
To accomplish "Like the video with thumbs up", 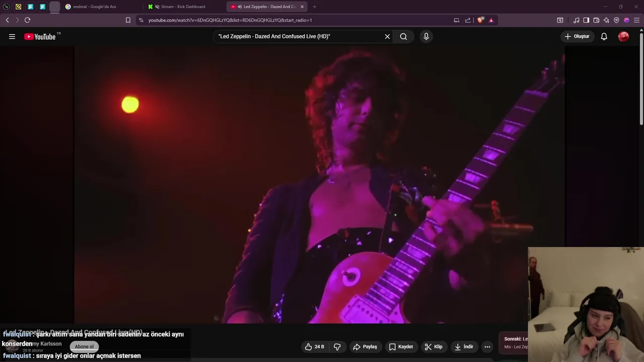I will coord(314,346).
